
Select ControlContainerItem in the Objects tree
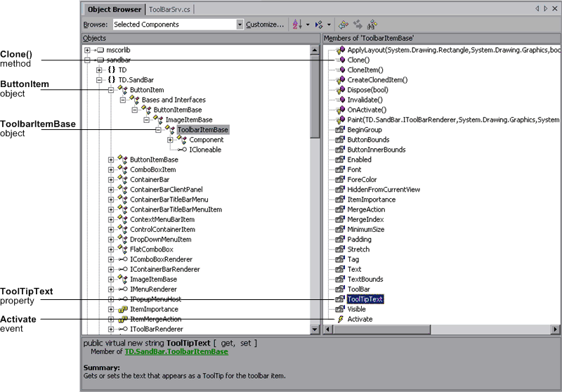163,229
